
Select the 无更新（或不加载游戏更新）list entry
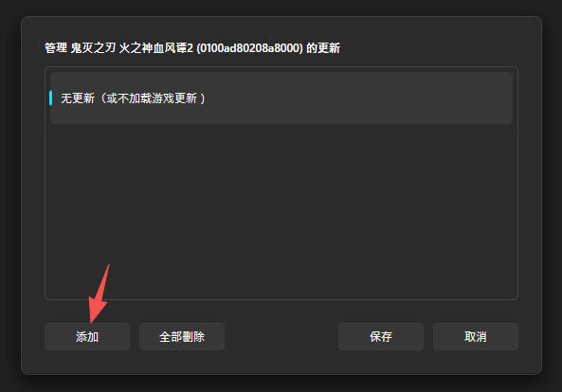coord(281,98)
